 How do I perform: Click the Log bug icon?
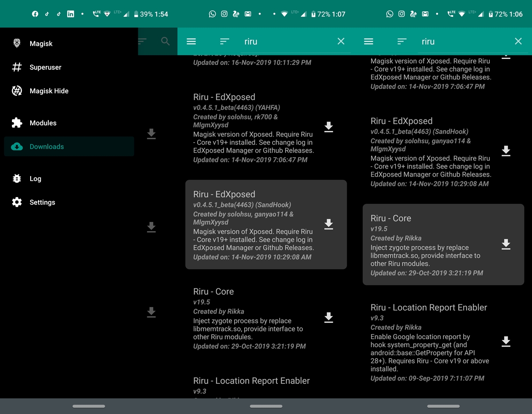pos(17,178)
